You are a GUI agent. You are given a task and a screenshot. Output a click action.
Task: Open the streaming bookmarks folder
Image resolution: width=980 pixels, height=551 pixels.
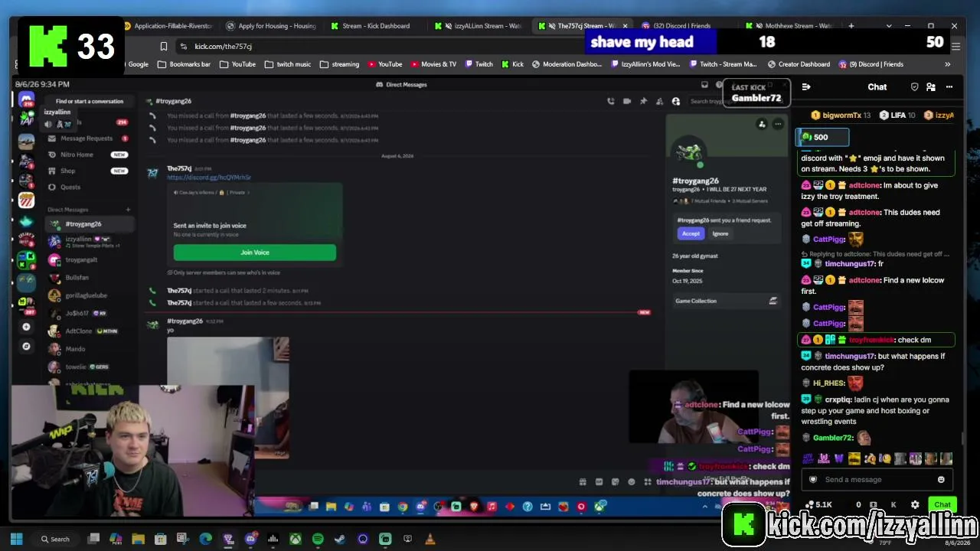(339, 64)
